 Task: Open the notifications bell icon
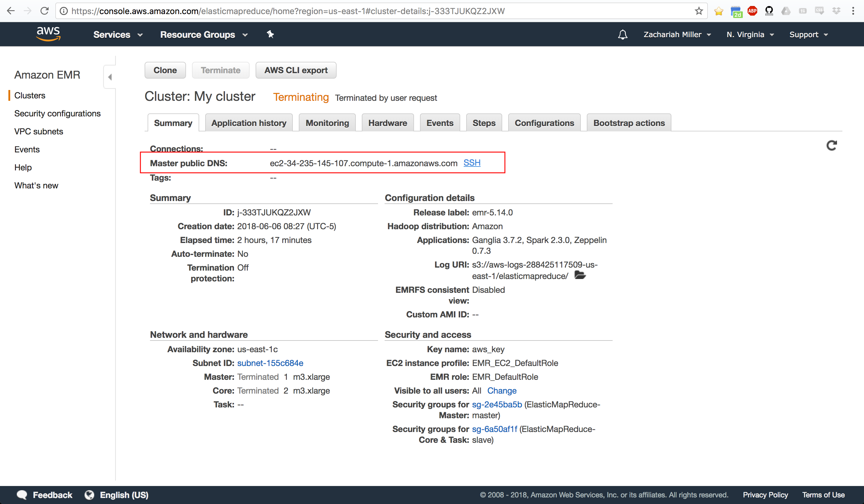pos(622,34)
